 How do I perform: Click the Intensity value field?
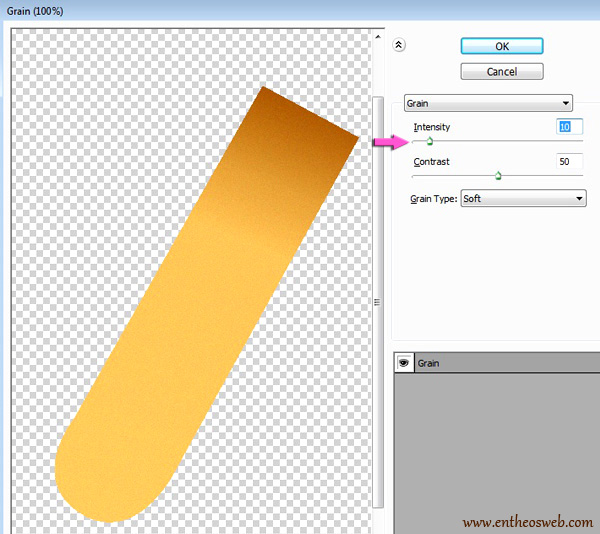tap(569, 127)
